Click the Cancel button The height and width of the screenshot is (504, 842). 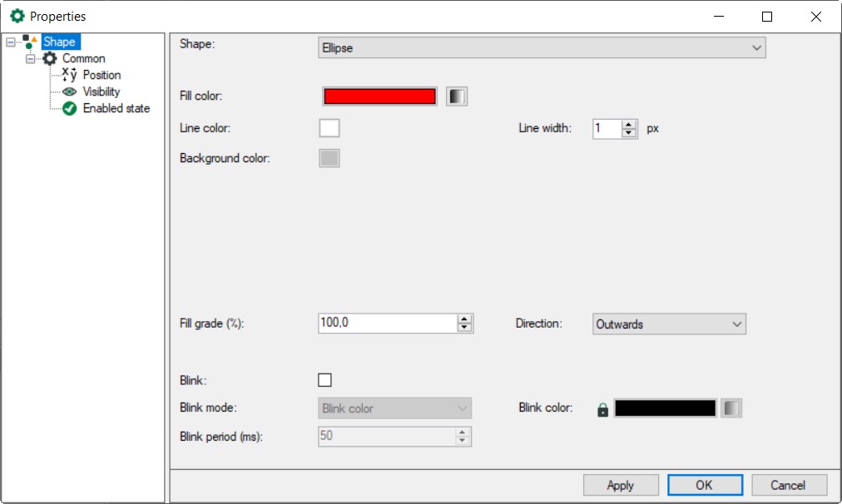tap(789, 485)
